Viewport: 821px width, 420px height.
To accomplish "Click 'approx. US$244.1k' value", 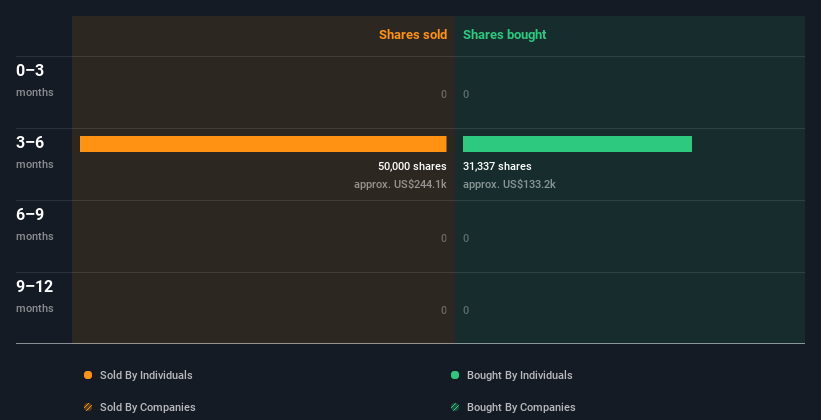I will [400, 184].
